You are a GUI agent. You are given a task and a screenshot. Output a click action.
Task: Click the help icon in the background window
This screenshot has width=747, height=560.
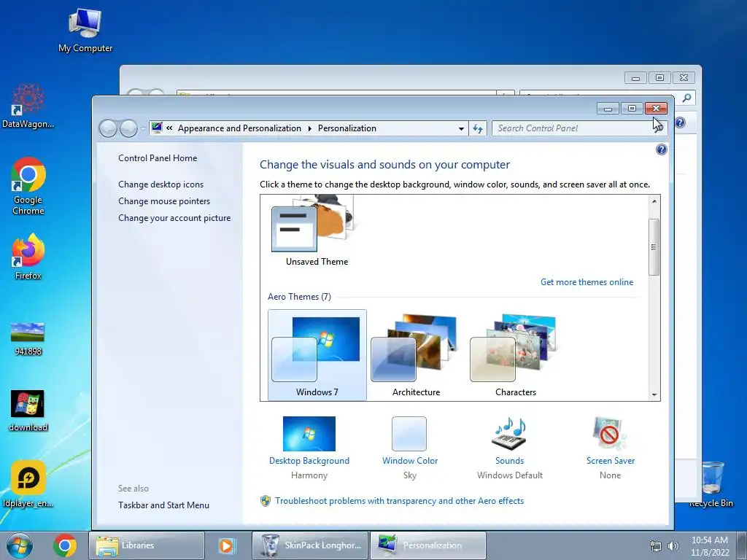[681, 122]
